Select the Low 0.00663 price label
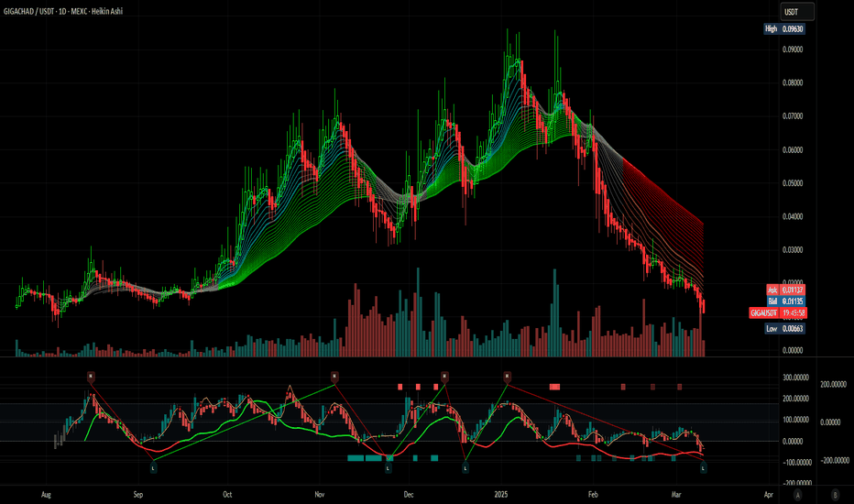 tap(784, 329)
